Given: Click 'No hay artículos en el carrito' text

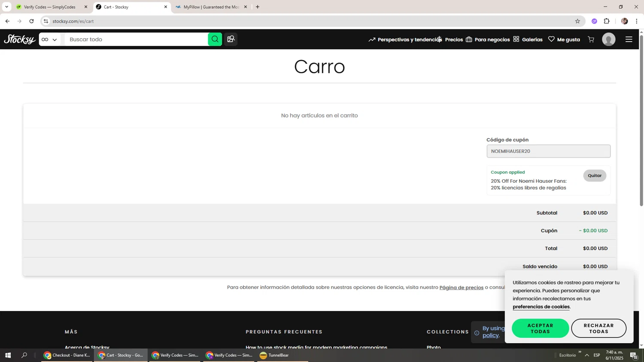Looking at the screenshot, I should click(319, 115).
